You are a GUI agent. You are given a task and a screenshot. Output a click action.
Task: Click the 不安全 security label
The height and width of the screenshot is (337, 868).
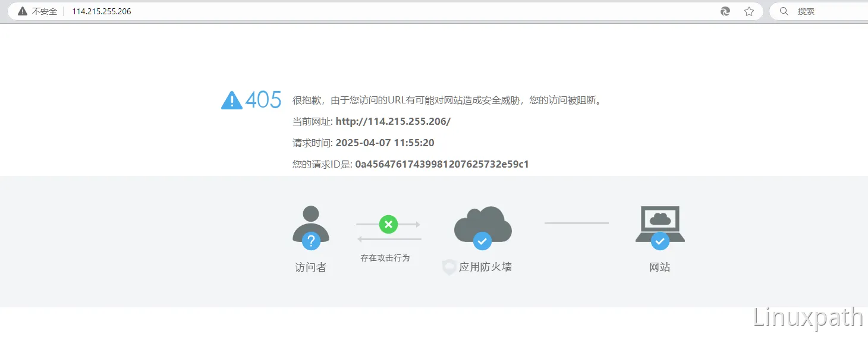coord(45,11)
